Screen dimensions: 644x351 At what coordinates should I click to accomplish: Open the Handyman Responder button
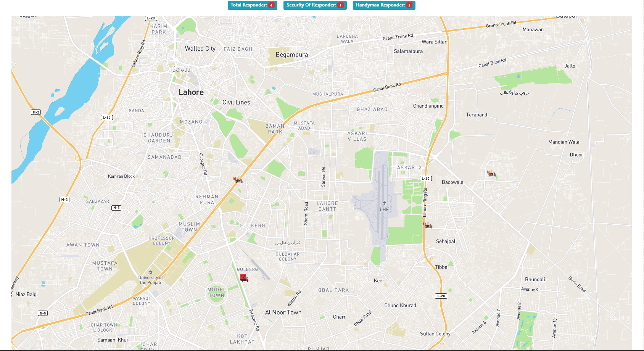click(384, 5)
